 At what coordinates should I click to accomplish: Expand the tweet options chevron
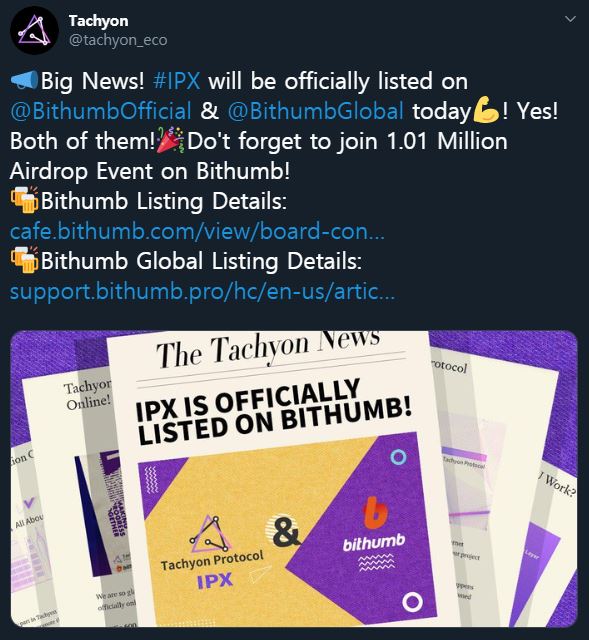pos(570,19)
